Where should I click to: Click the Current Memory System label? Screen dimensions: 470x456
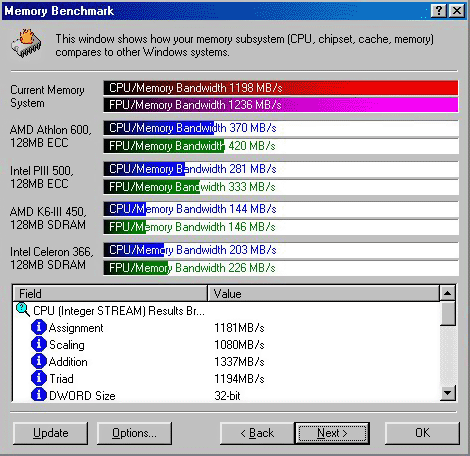tap(47, 96)
